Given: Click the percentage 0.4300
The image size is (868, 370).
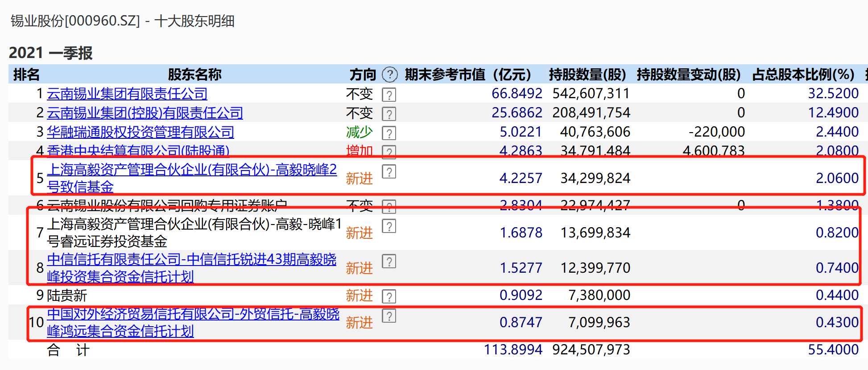Looking at the screenshot, I should point(837,323).
